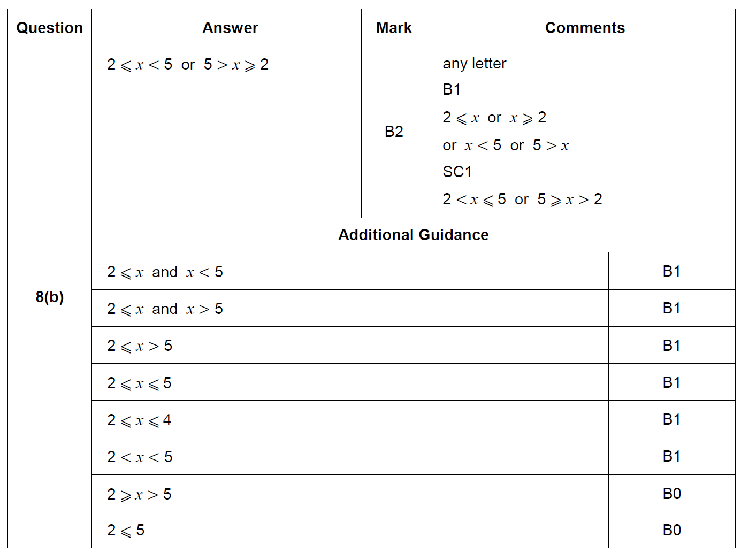The width and height of the screenshot is (741, 560).
Task: Select the Additional Guidance heading
Action: click(414, 235)
